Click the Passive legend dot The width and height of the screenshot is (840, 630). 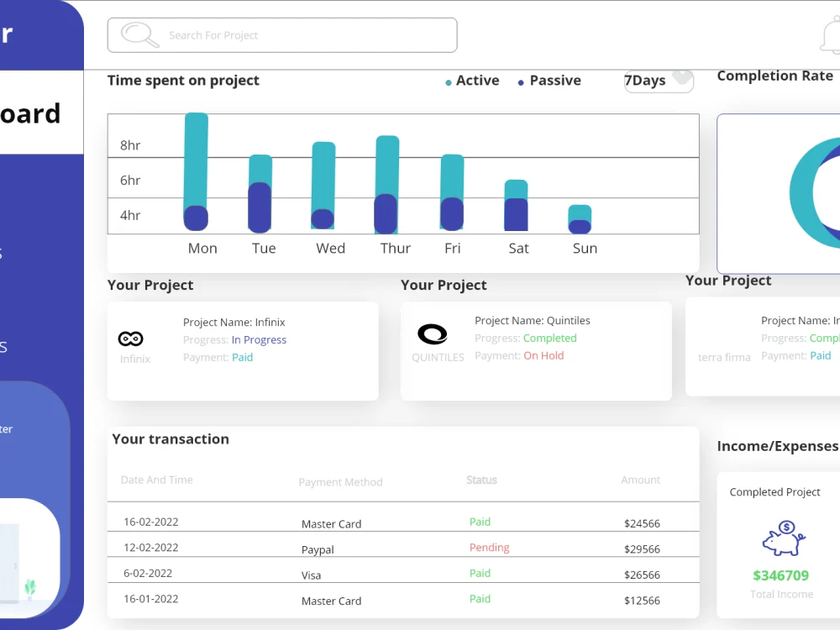[521, 82]
